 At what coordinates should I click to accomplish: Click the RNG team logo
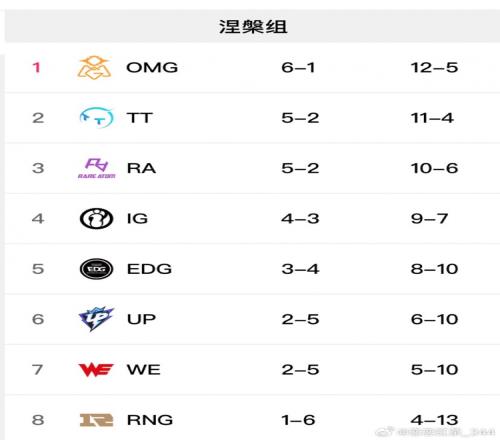96,420
